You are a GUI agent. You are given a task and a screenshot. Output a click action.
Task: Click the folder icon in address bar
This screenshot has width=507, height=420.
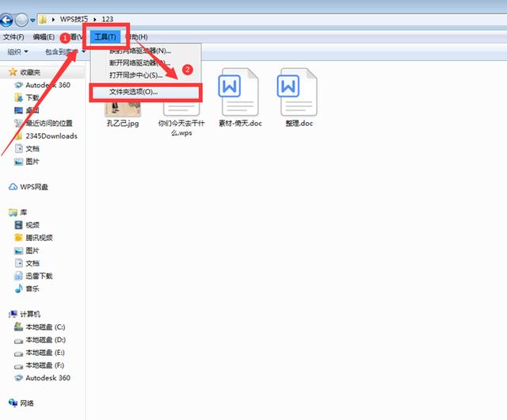43,19
